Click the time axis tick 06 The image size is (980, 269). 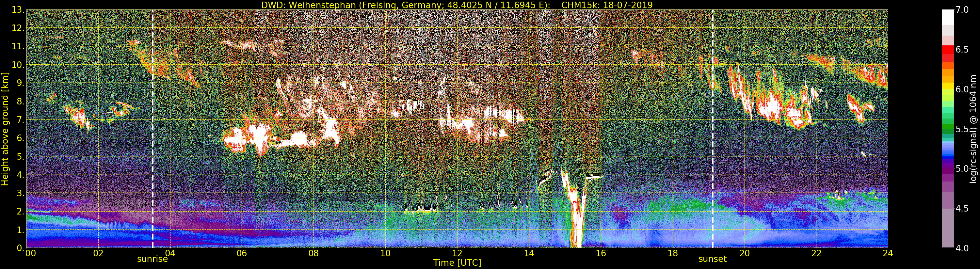[x=242, y=253]
